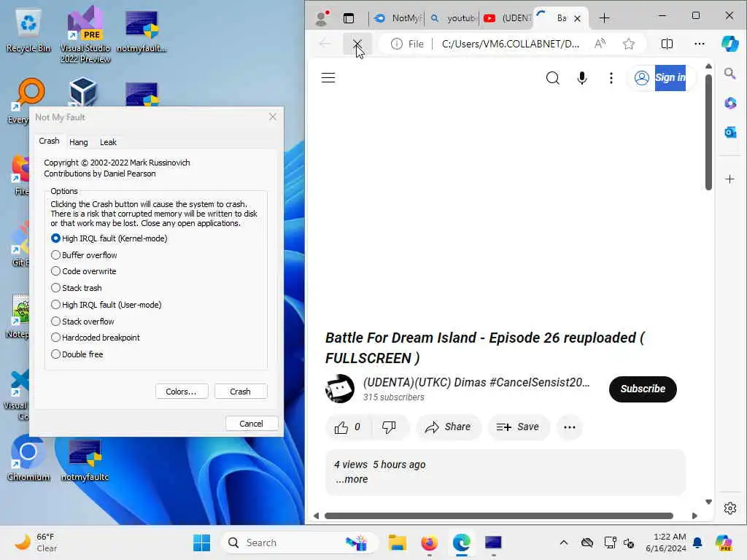Open Edge split screen icon

tap(667, 44)
